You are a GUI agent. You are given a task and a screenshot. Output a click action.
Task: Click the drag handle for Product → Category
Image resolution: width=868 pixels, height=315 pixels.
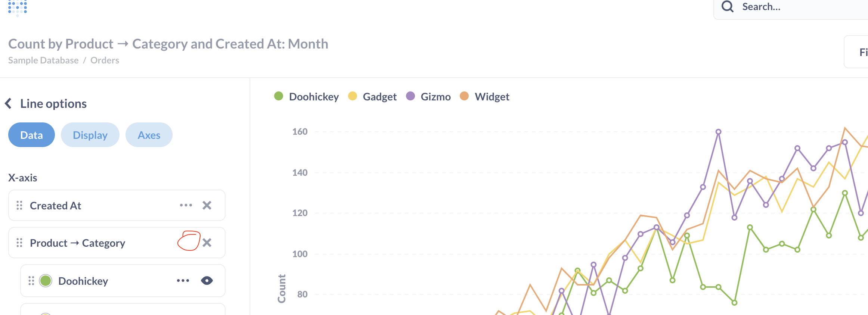point(20,243)
